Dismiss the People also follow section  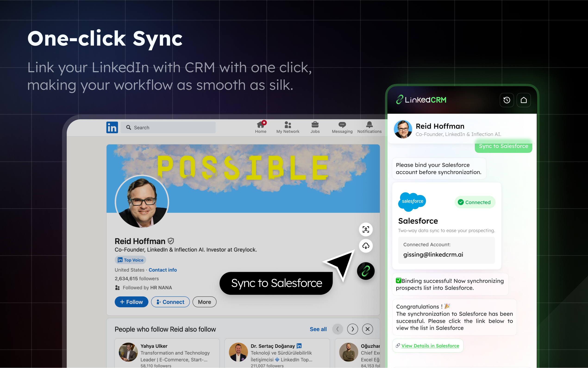pos(367,329)
